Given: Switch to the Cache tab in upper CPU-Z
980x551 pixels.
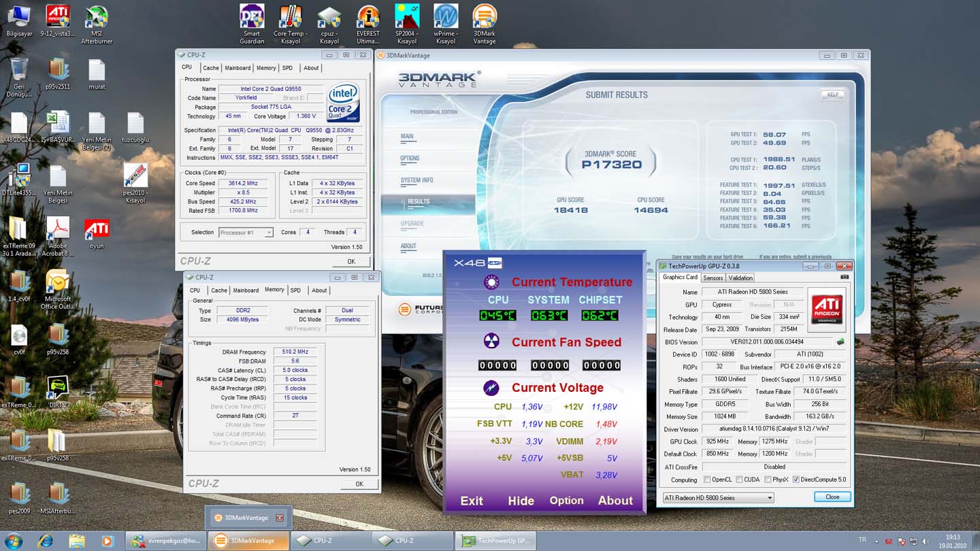Looking at the screenshot, I should pyautogui.click(x=211, y=68).
